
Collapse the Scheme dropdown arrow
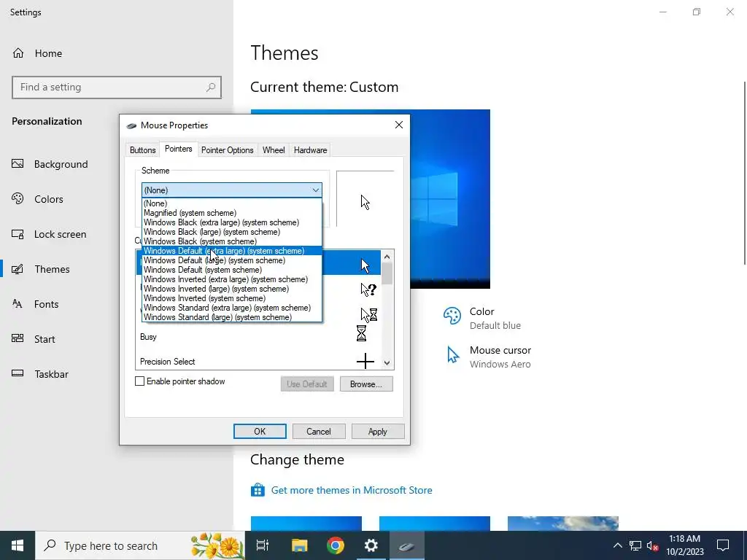tap(315, 190)
